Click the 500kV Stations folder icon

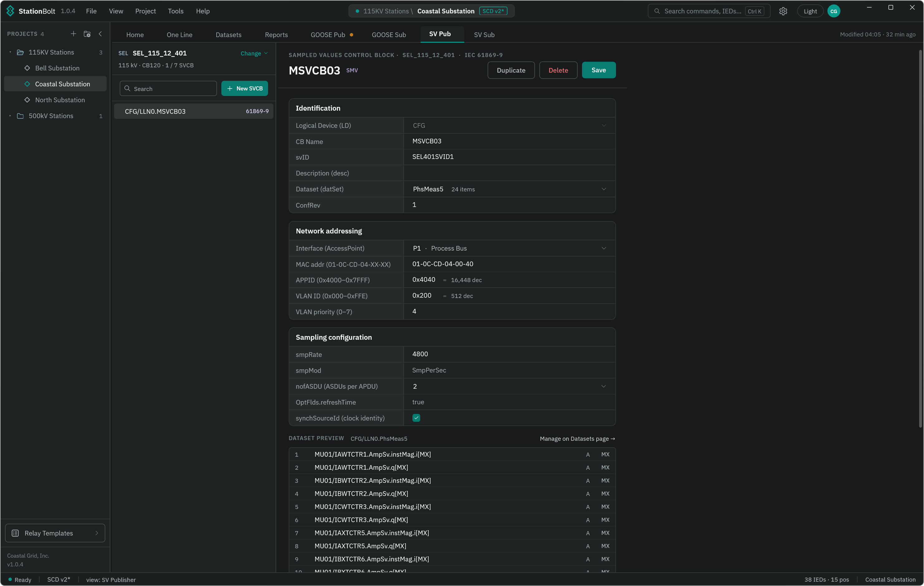[x=21, y=116]
